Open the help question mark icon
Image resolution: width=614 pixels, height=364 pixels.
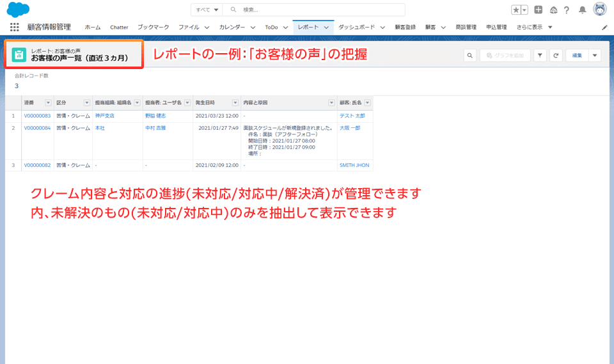coord(567,10)
